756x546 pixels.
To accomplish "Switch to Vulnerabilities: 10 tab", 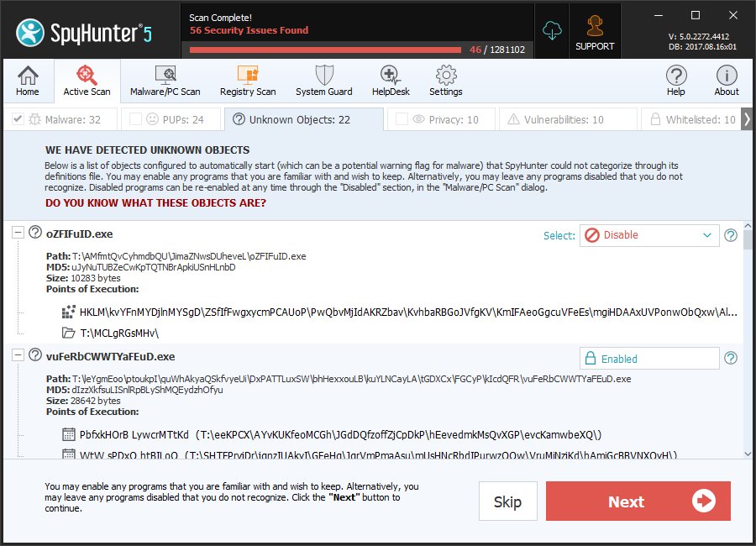I will (x=568, y=119).
